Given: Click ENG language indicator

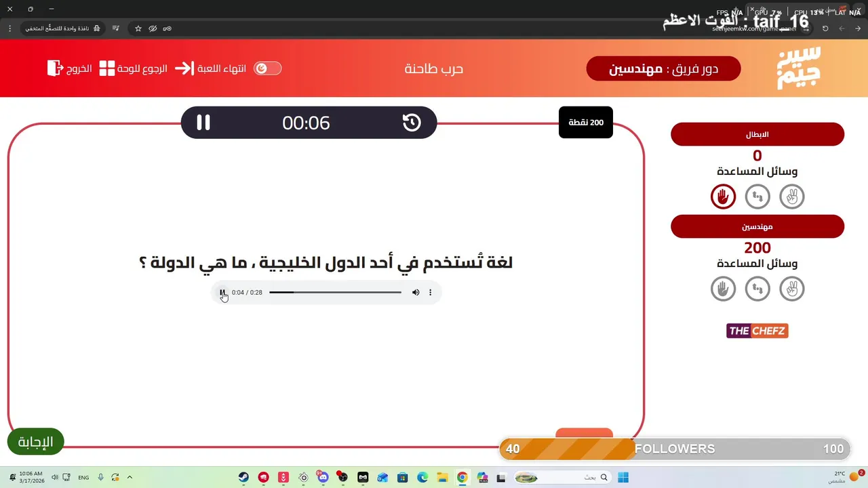Looking at the screenshot, I should (x=83, y=477).
